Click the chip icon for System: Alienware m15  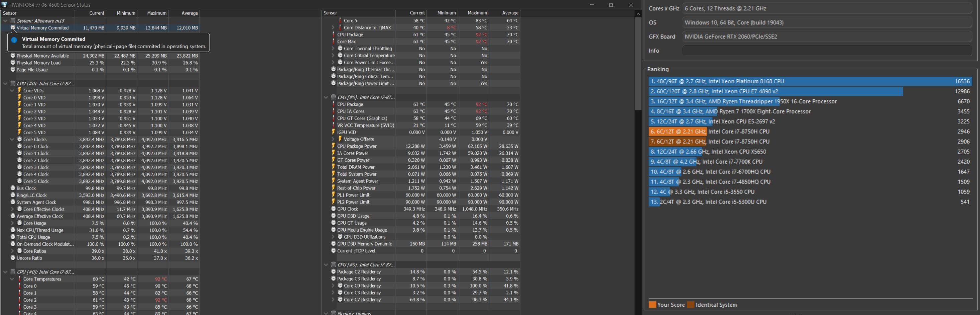13,20
